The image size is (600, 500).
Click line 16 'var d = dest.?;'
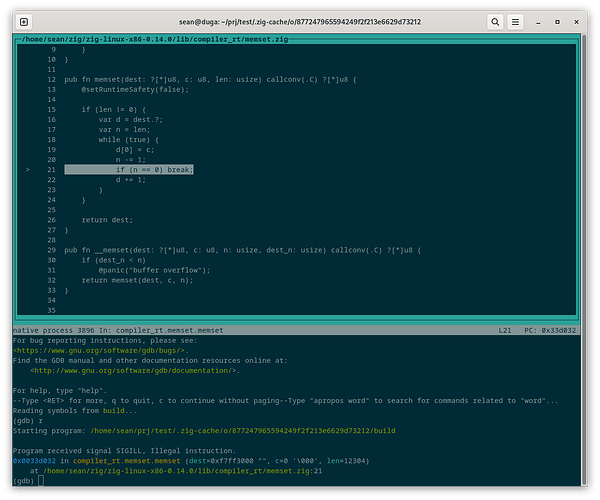click(x=130, y=120)
